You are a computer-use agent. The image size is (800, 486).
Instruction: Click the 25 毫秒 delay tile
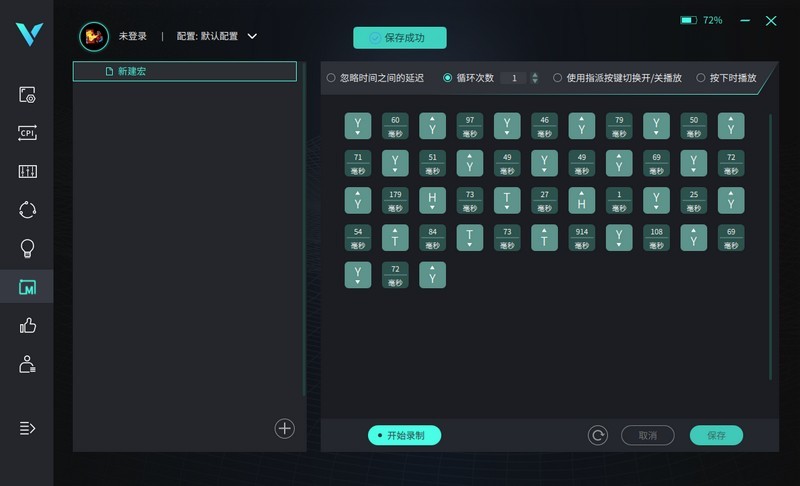(x=693, y=200)
